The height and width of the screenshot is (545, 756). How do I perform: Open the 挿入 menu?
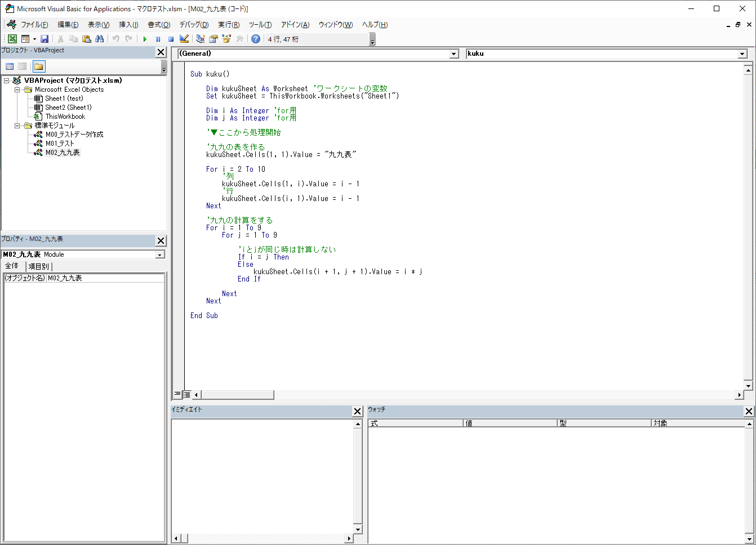(x=128, y=25)
